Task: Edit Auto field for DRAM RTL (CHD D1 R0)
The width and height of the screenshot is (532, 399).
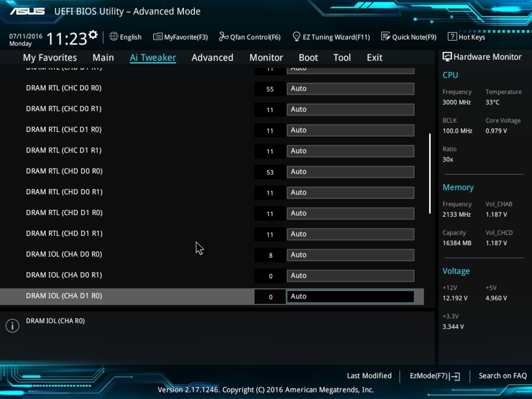Action: [350, 213]
